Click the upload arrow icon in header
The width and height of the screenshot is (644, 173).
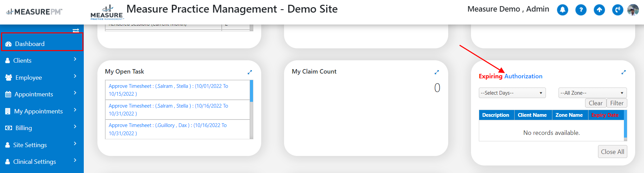click(599, 10)
